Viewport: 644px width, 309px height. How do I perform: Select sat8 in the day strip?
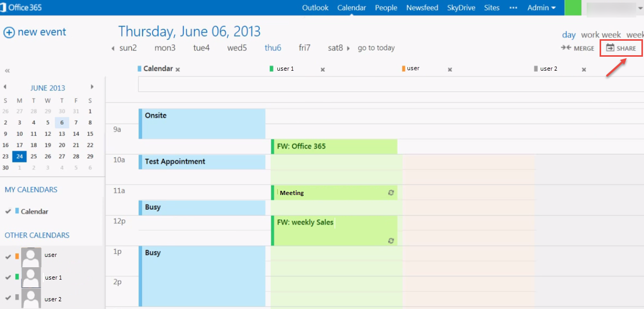(336, 48)
